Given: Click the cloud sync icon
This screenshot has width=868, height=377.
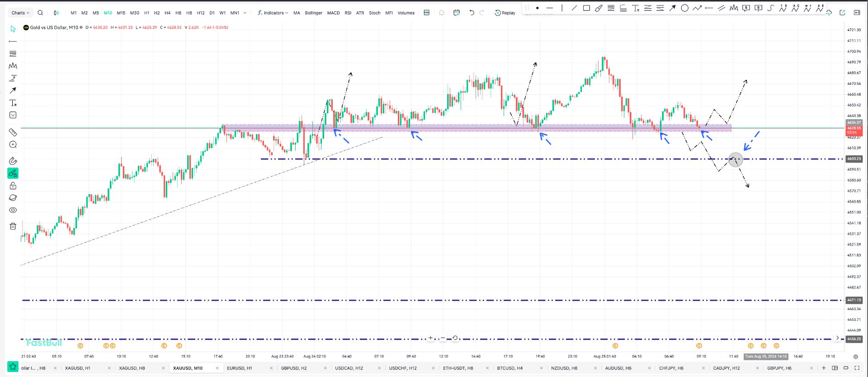Looking at the screenshot, I should point(829,13).
